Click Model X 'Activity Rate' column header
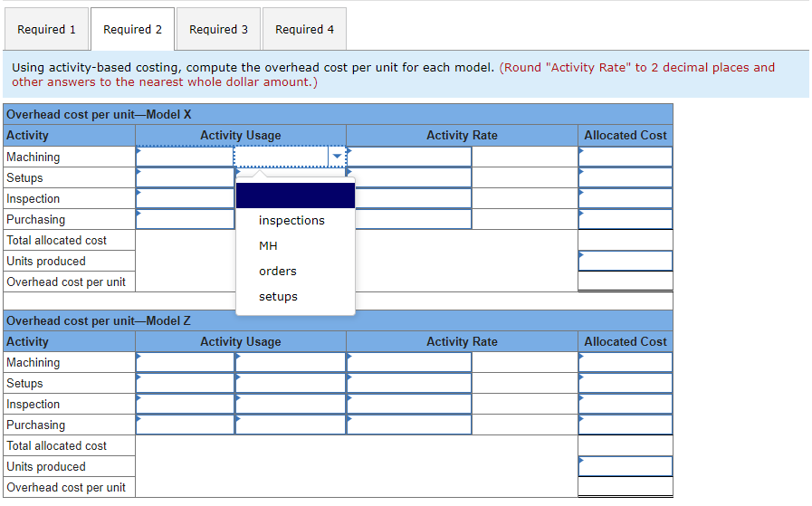Screen dimensions: 812x506 click(x=462, y=135)
